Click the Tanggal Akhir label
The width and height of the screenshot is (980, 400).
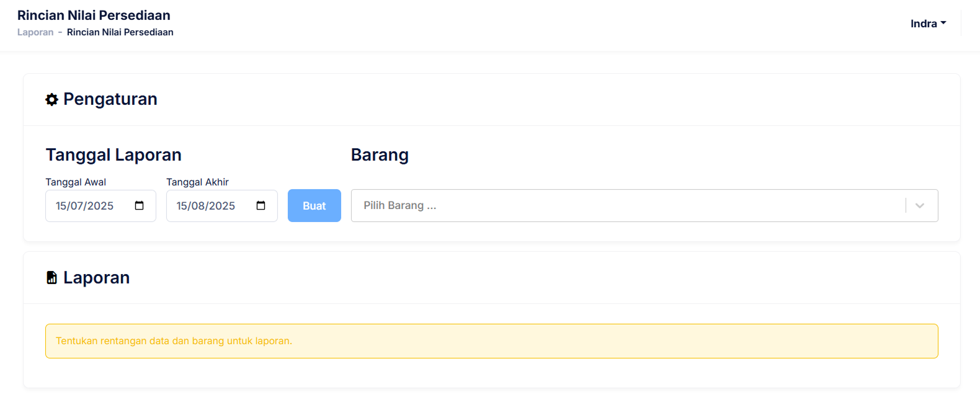coord(197,182)
